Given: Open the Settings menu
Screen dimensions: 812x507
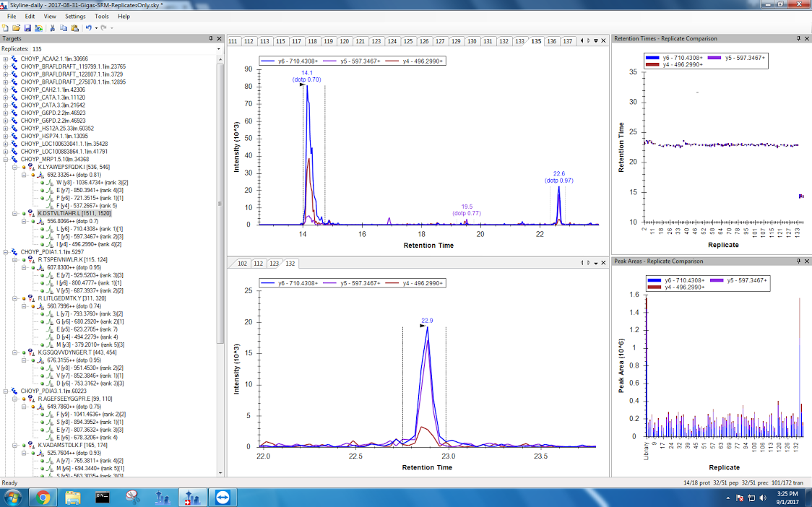Looking at the screenshot, I should pos(74,16).
